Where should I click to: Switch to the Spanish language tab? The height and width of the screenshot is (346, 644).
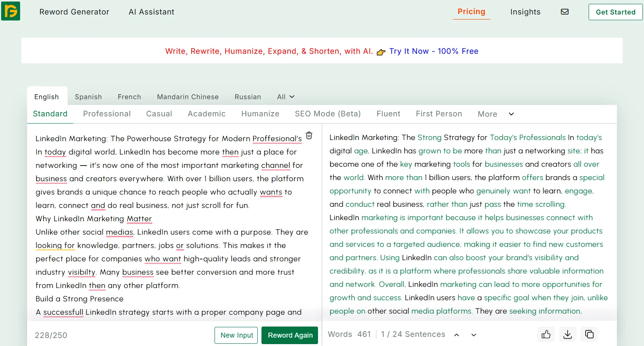tap(88, 97)
